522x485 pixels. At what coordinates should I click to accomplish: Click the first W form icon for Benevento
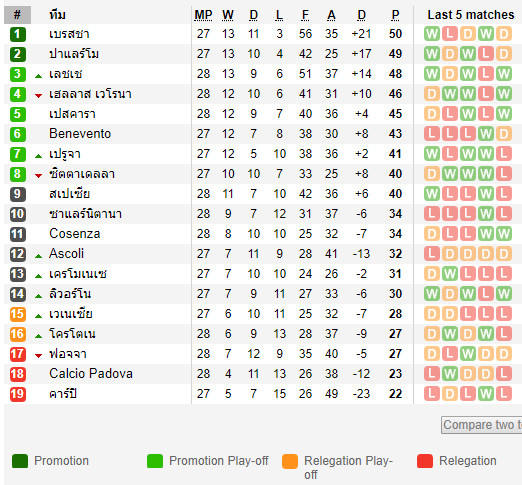(486, 134)
